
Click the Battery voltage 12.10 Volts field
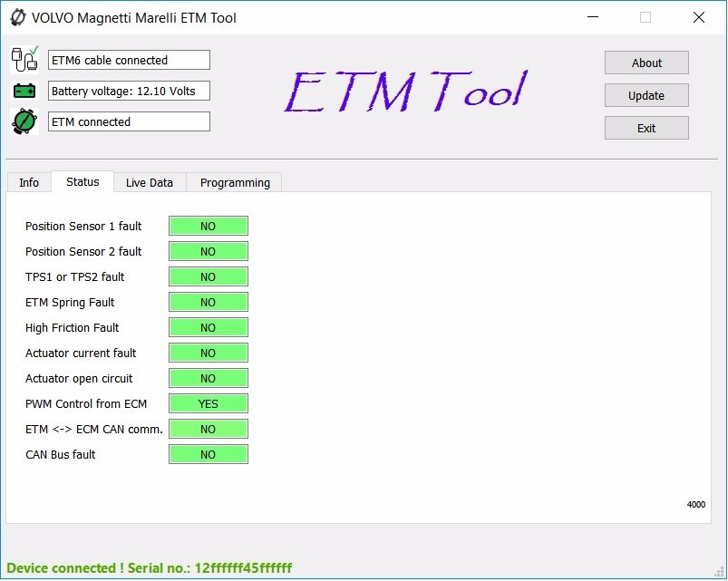coord(128,90)
